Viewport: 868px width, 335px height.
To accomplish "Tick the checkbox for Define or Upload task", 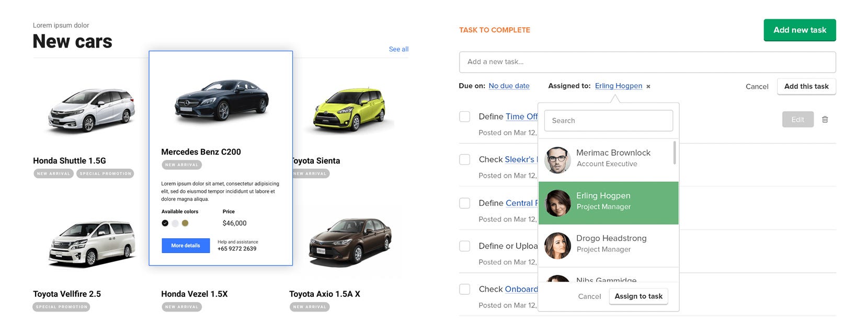I will (x=464, y=246).
